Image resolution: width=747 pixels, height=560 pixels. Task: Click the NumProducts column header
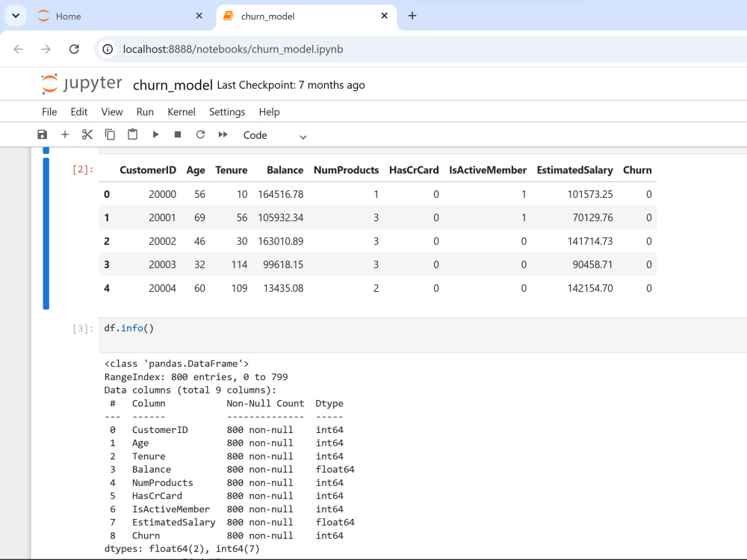click(347, 170)
